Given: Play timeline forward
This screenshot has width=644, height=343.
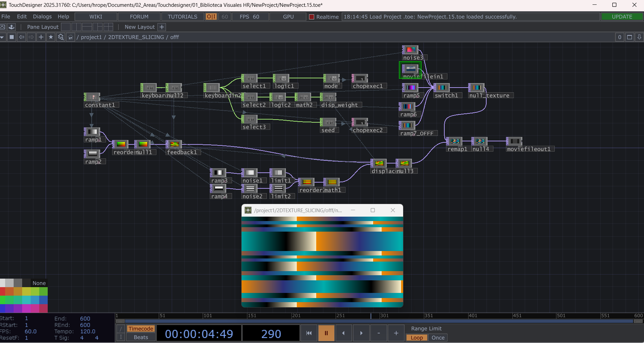Looking at the screenshot, I should click(x=361, y=333).
